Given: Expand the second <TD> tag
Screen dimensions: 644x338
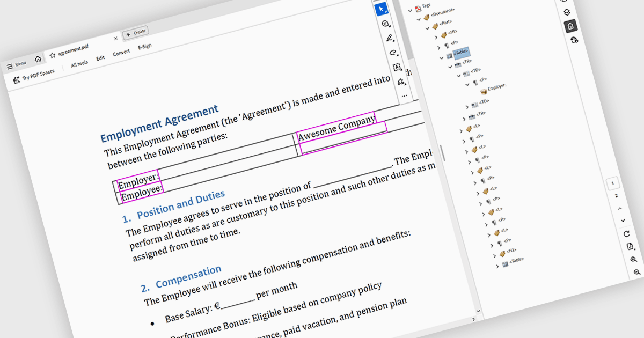Looking at the screenshot, I should pos(467,106).
